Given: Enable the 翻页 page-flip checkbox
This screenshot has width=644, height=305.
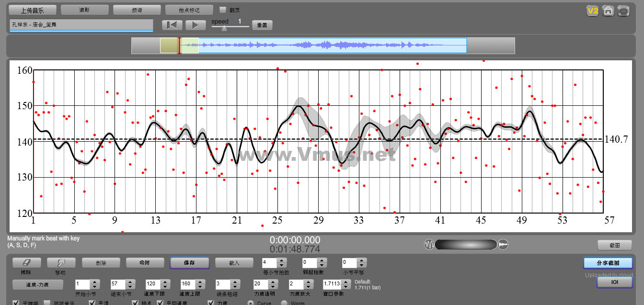Looking at the screenshot, I should (222, 10).
